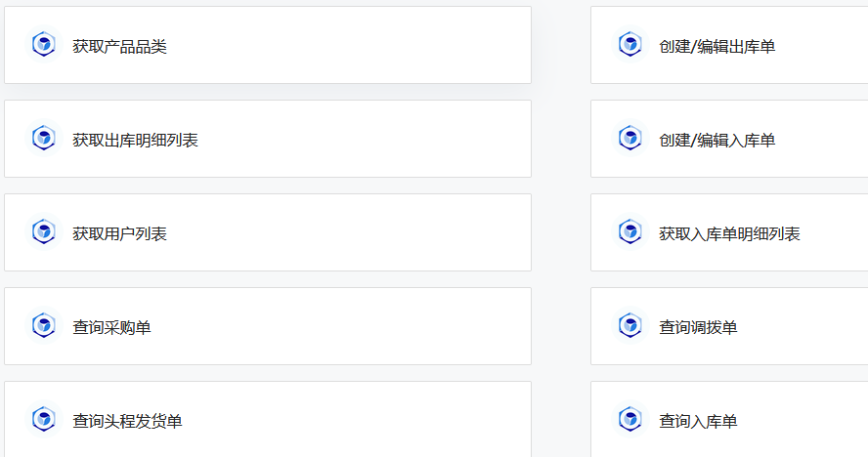
Task: Open the 查询采购单 link
Action: point(111,327)
